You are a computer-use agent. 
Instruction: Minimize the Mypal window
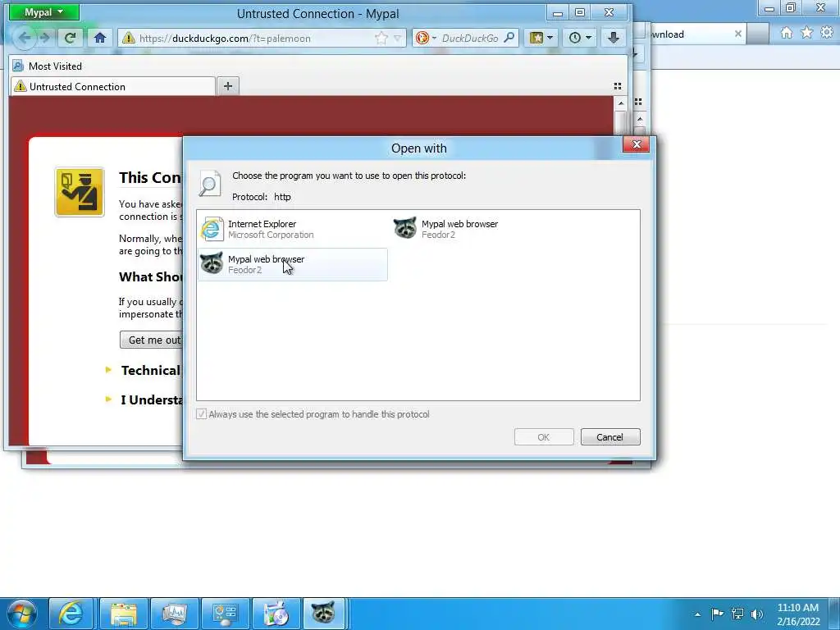click(x=558, y=12)
